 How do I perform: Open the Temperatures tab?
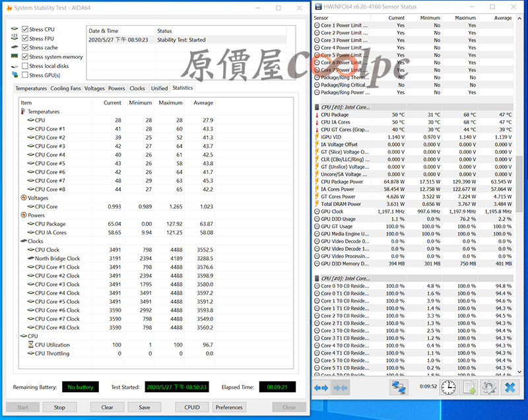(31, 88)
